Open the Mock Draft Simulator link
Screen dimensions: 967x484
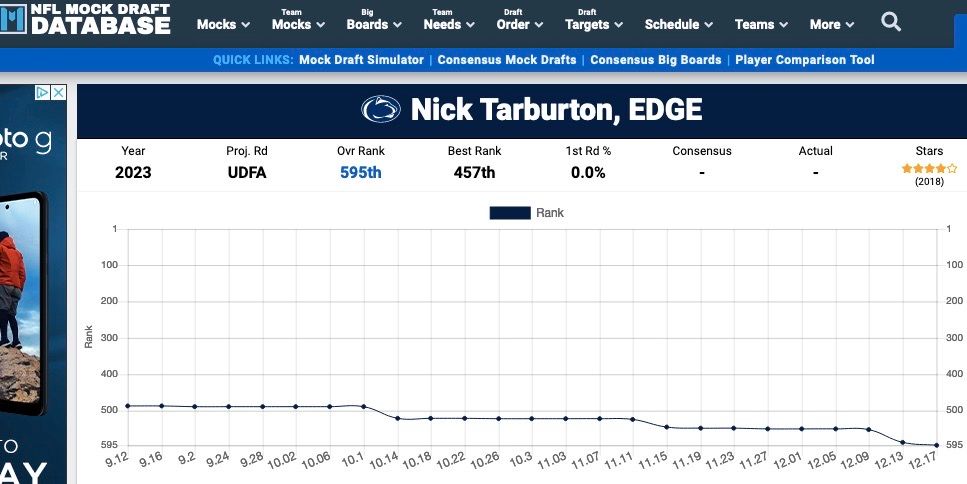[361, 60]
